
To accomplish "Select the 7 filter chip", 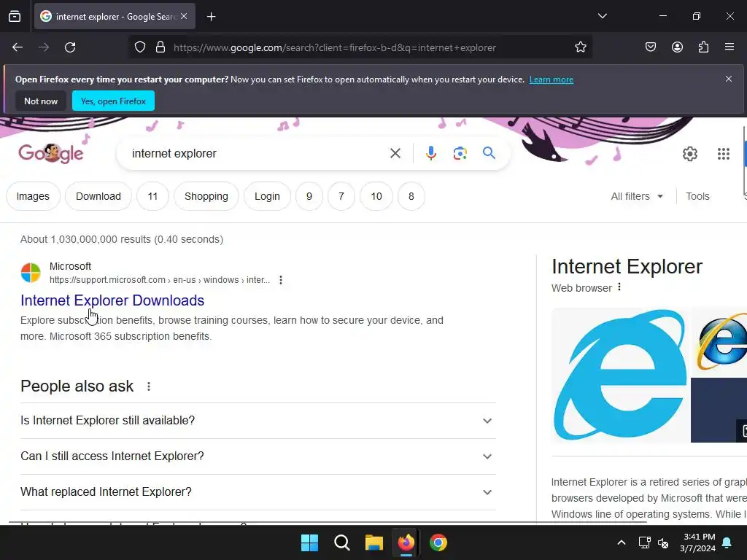I will (x=341, y=196).
